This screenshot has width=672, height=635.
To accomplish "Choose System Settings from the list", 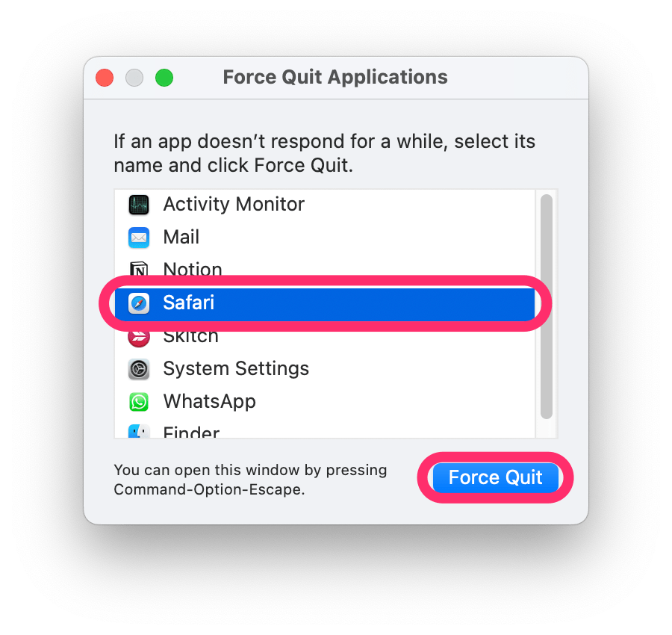I will (325, 369).
